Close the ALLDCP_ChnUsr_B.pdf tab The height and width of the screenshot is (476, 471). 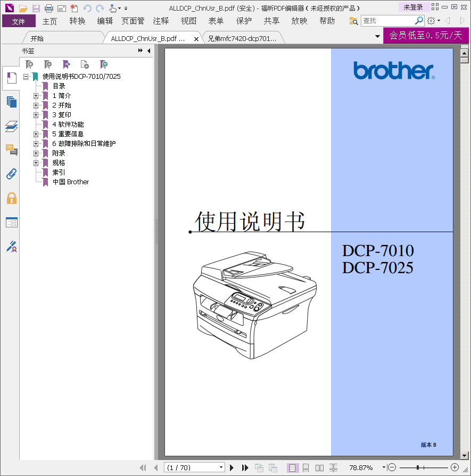196,39
